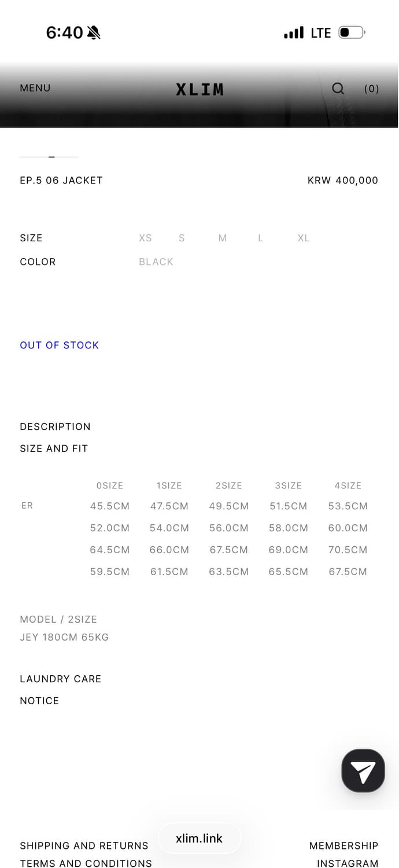Select size XS
Image resolution: width=399 pixels, height=868 pixels.
tap(145, 238)
